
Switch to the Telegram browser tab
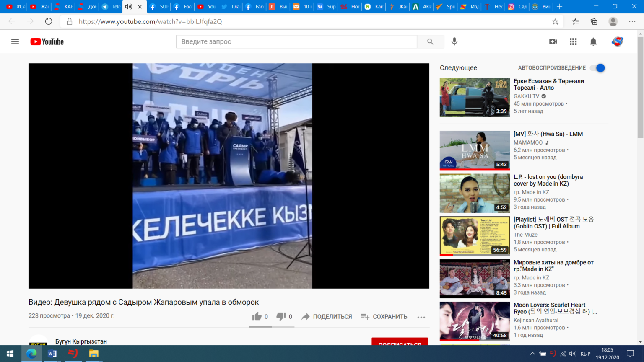pyautogui.click(x=111, y=7)
